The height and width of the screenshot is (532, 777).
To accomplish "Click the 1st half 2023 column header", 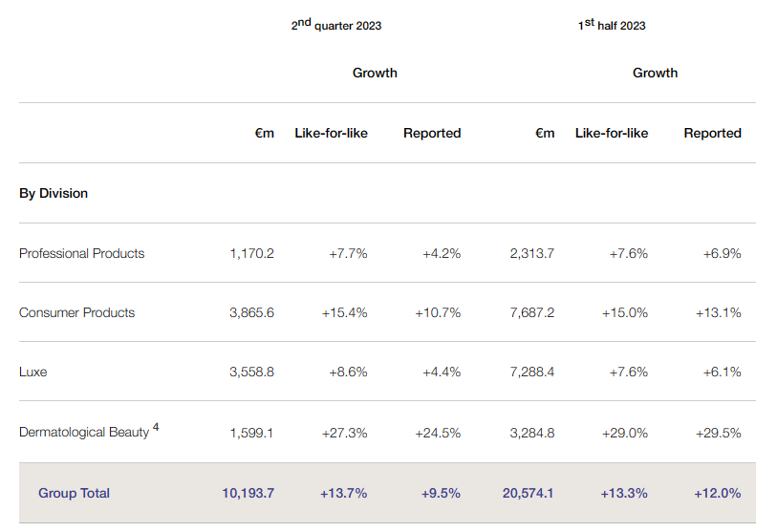I will pyautogui.click(x=612, y=26).
